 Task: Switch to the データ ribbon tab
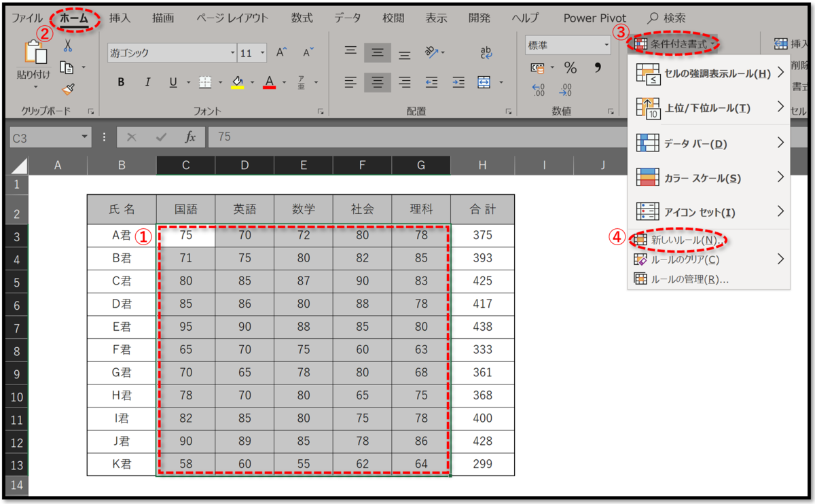click(x=347, y=18)
